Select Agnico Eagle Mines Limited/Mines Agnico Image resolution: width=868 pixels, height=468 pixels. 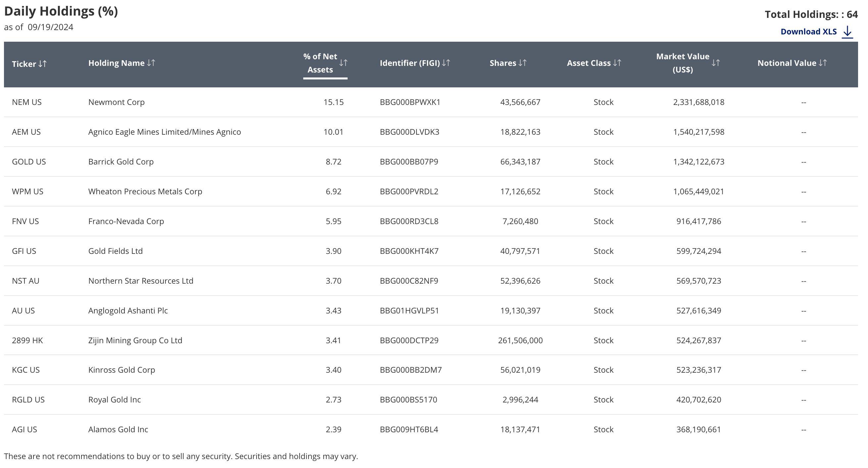click(x=165, y=132)
